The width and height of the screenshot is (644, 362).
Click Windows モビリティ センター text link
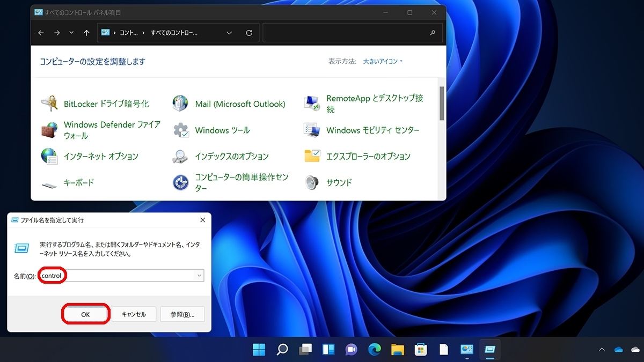point(373,130)
